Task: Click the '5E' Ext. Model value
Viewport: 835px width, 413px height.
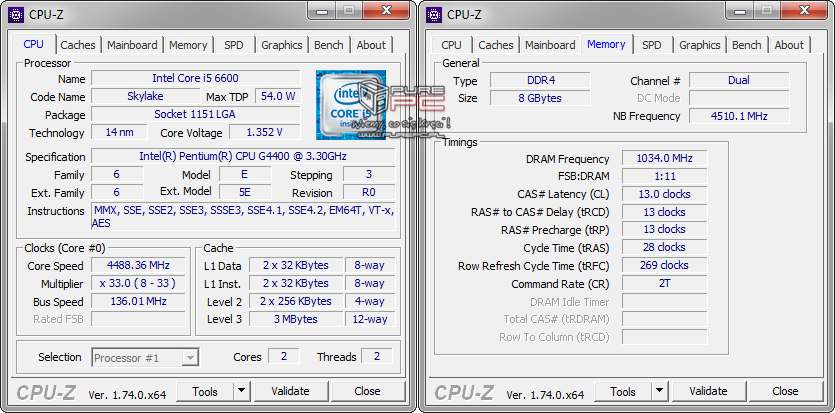Action: [245, 192]
